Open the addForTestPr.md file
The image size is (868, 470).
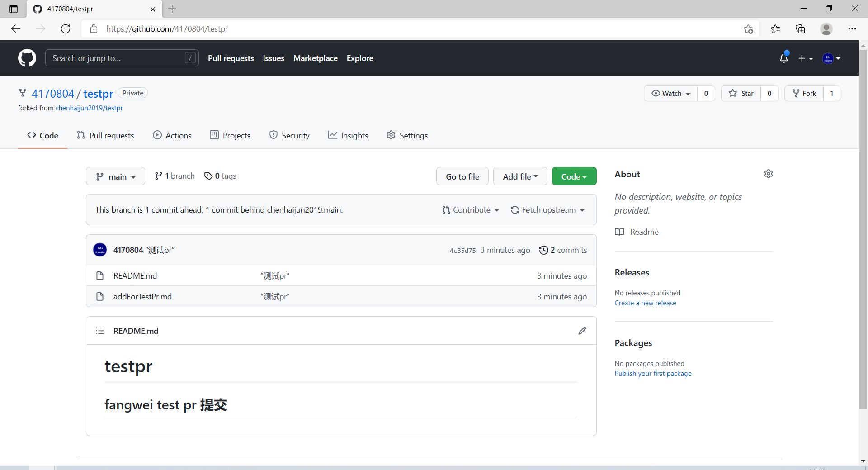click(x=142, y=296)
